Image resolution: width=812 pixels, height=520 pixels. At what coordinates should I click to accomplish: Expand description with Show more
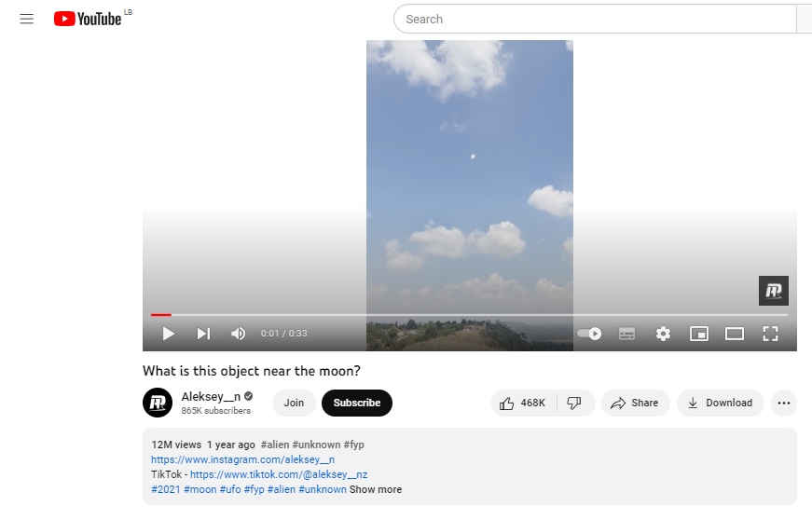point(376,489)
